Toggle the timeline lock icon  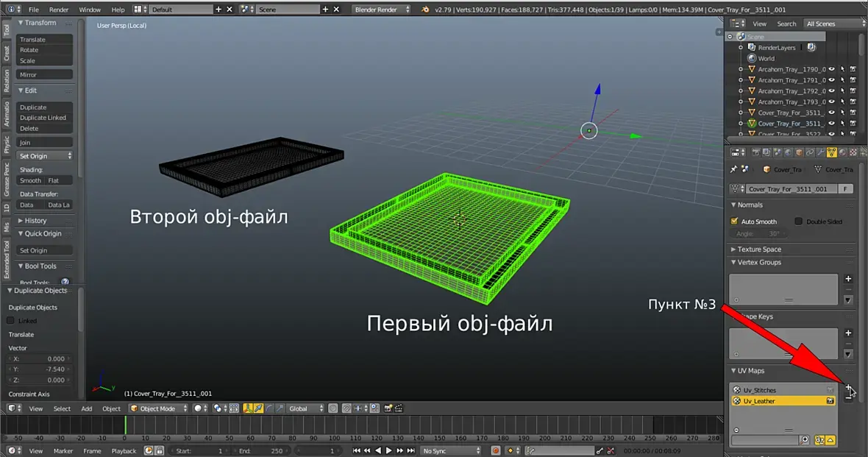point(160,450)
